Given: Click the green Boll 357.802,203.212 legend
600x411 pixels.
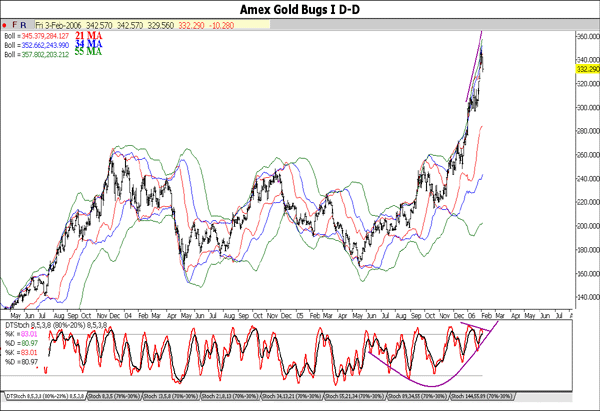Looking at the screenshot, I should point(37,55).
